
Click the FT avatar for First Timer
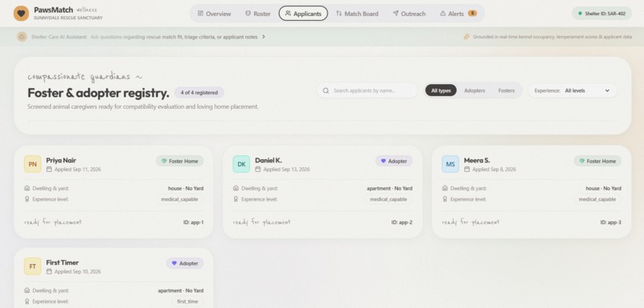[x=33, y=266]
